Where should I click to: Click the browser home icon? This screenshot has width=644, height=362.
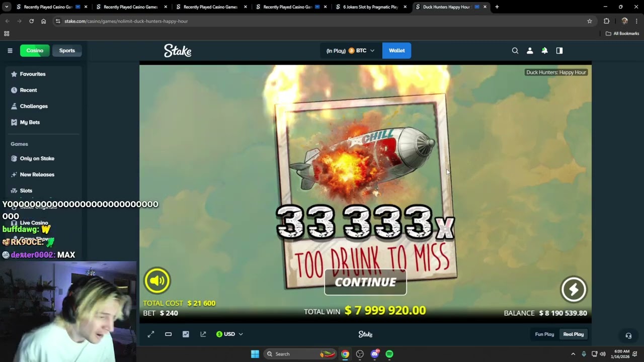[43, 21]
